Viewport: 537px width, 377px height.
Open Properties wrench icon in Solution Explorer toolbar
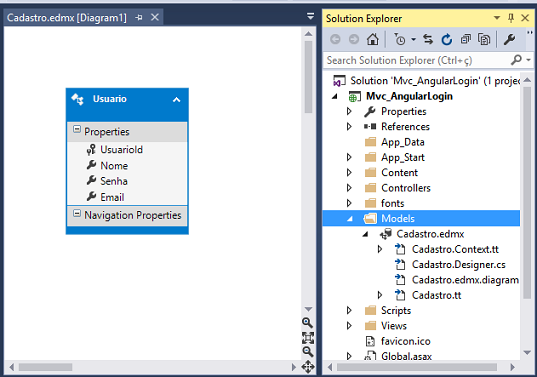tap(509, 39)
